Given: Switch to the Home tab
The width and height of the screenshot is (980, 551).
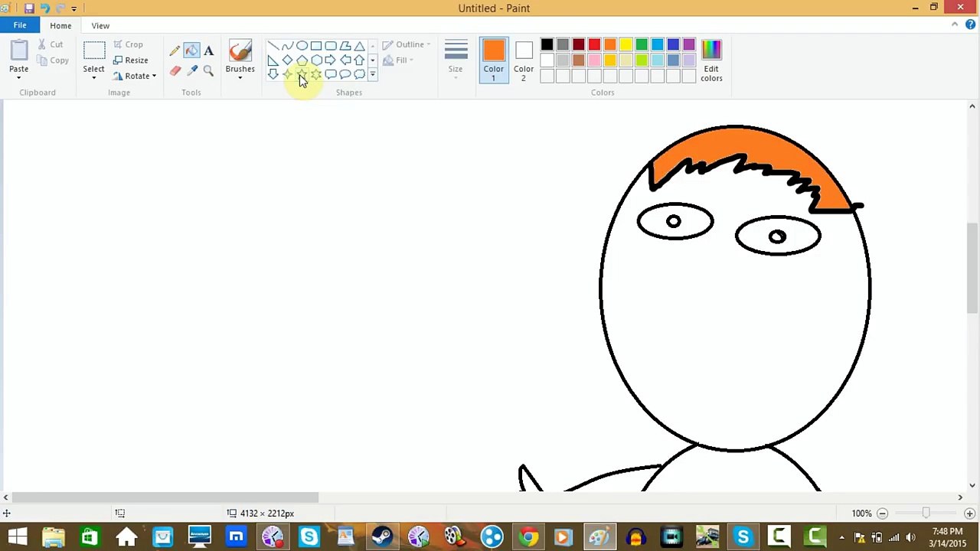Looking at the screenshot, I should coord(60,25).
